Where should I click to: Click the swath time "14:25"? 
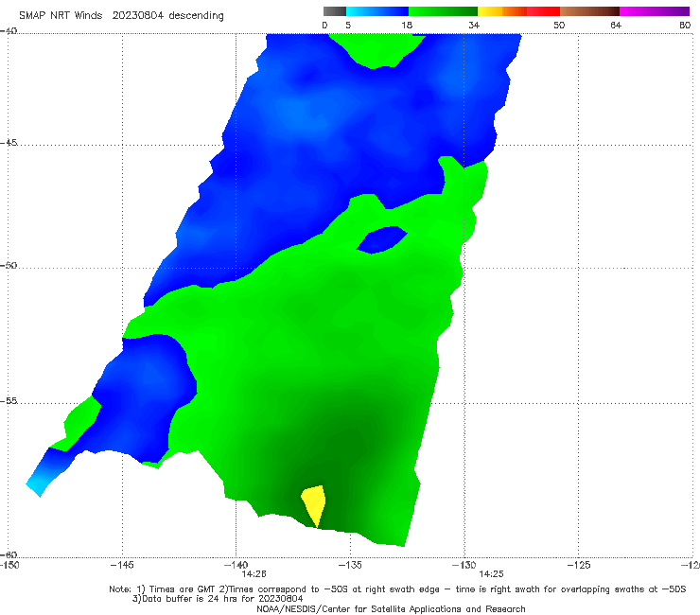(491, 574)
